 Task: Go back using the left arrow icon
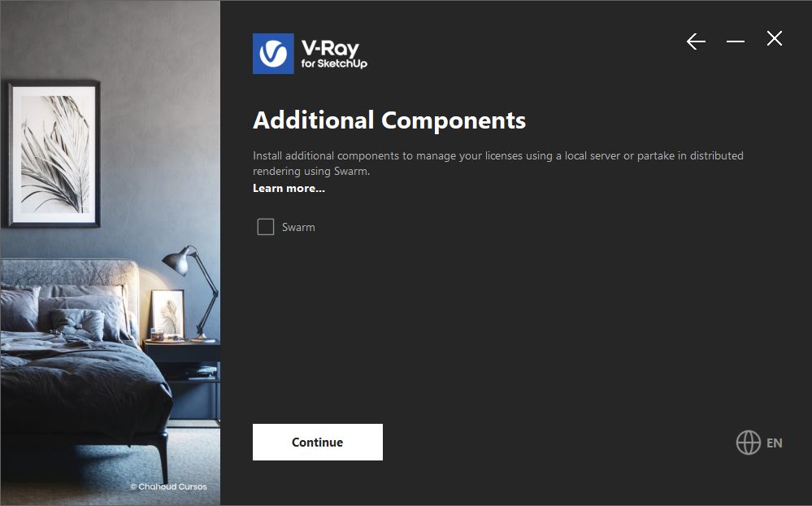[696, 41]
